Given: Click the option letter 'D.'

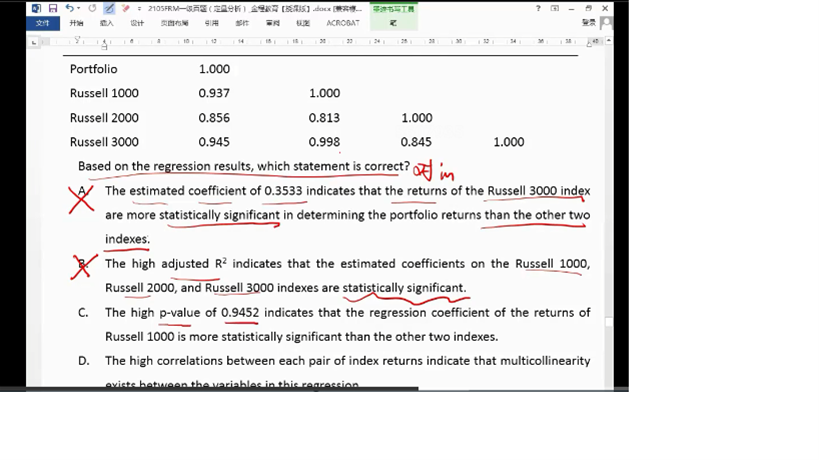Looking at the screenshot, I should (84, 361).
